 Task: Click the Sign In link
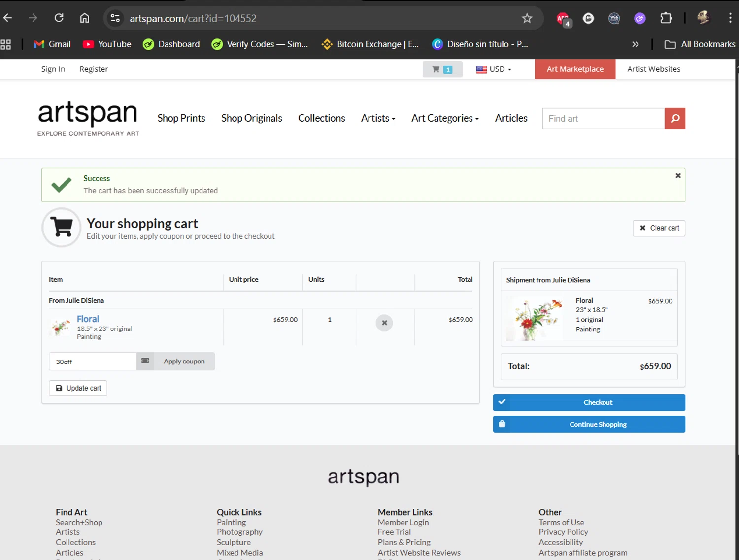pyautogui.click(x=53, y=69)
